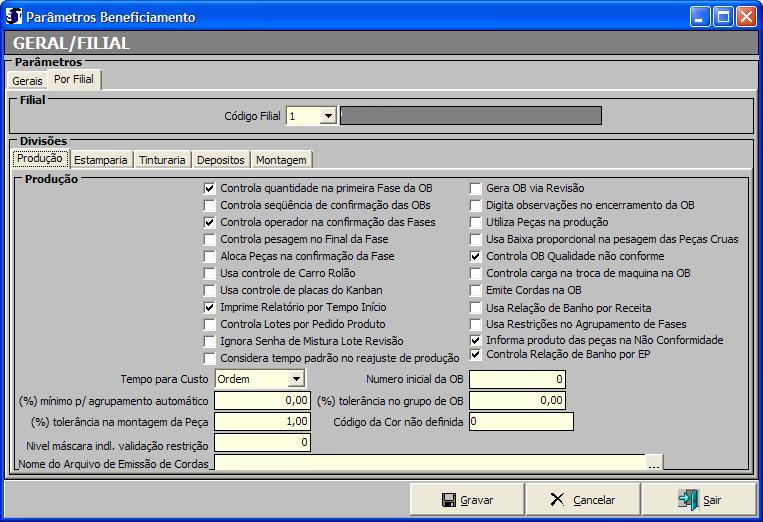
Task: Toggle Usa controle de Carro Rolão
Action: coord(209,273)
